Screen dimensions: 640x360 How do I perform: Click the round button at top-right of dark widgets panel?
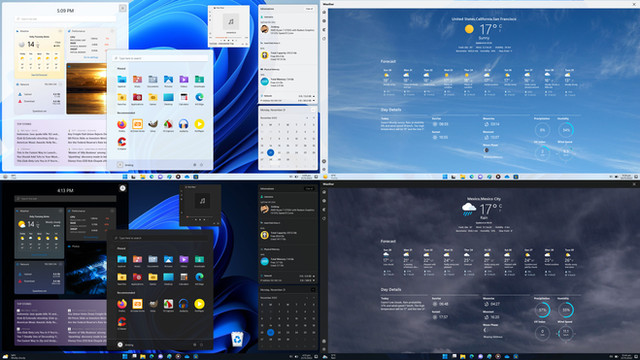pyautogui.click(x=122, y=188)
